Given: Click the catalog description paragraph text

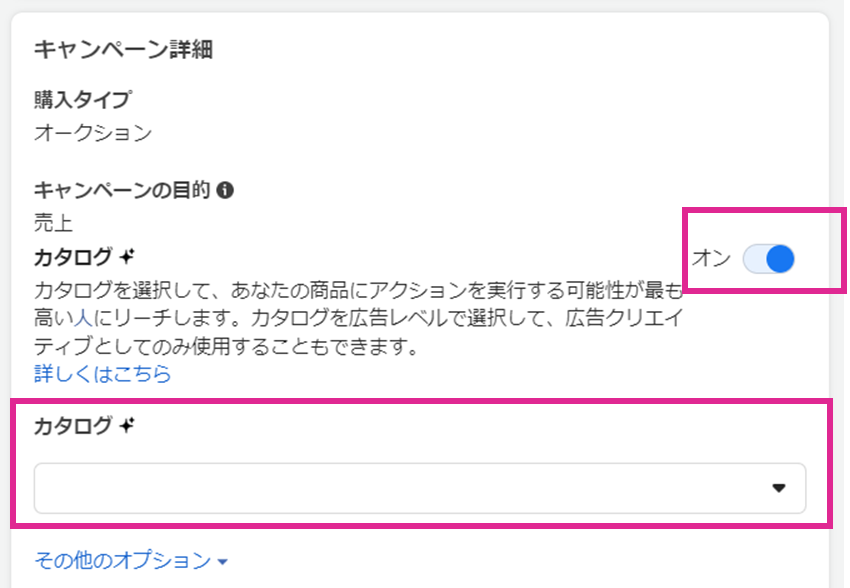Looking at the screenshot, I should (x=358, y=318).
